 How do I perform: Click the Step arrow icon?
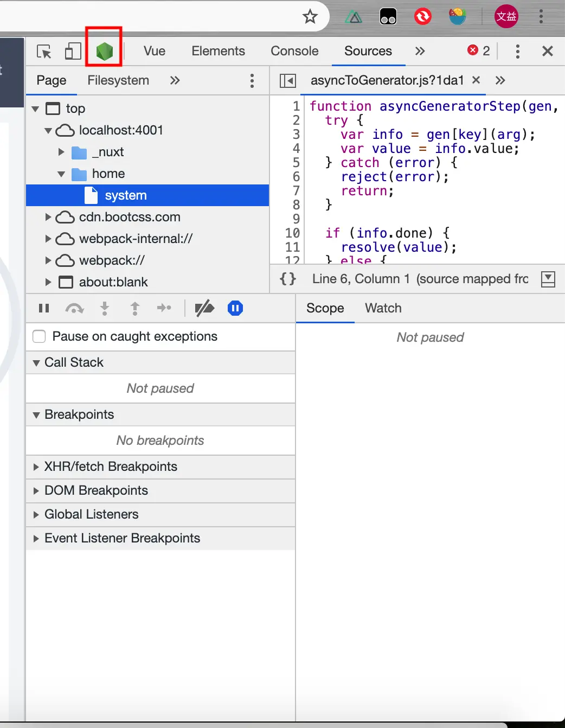click(x=164, y=308)
